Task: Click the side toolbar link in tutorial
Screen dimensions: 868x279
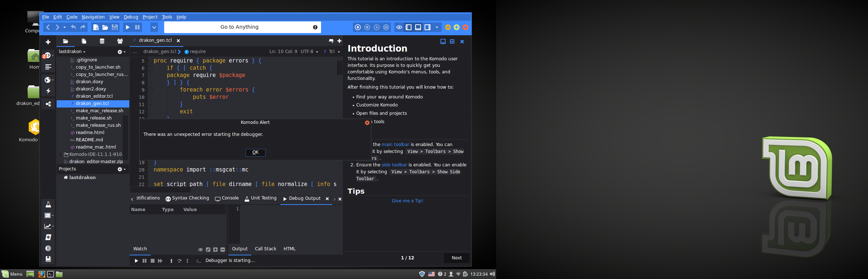Action: pos(394,165)
